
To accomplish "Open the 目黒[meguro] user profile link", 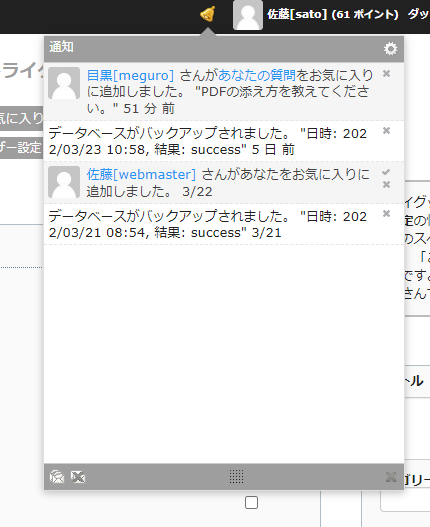I will (x=130, y=75).
